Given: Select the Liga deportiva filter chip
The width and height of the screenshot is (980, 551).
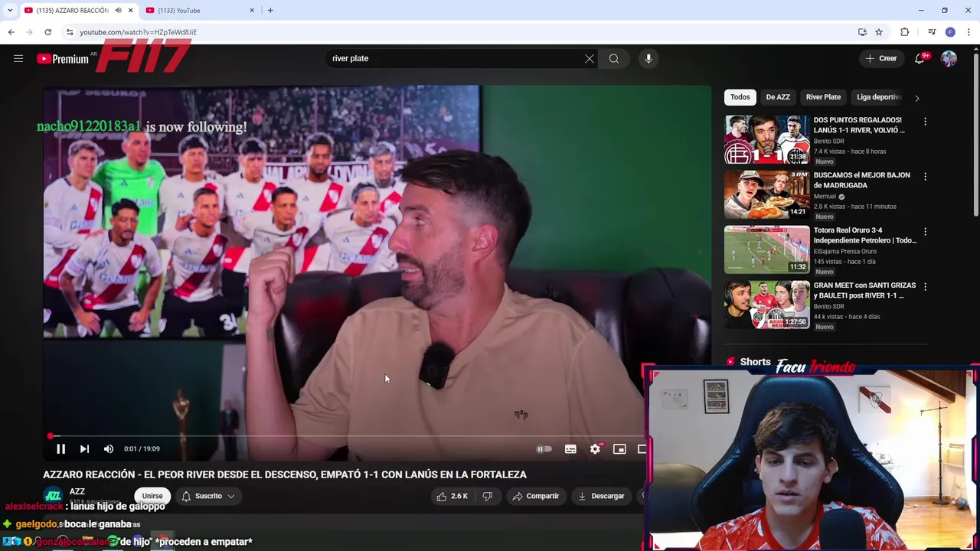Looking at the screenshot, I should click(879, 97).
